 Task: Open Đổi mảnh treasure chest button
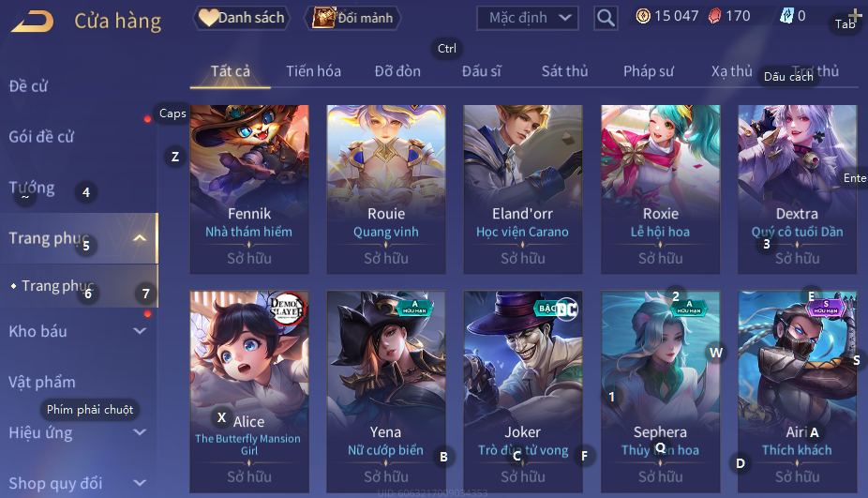coord(352,18)
